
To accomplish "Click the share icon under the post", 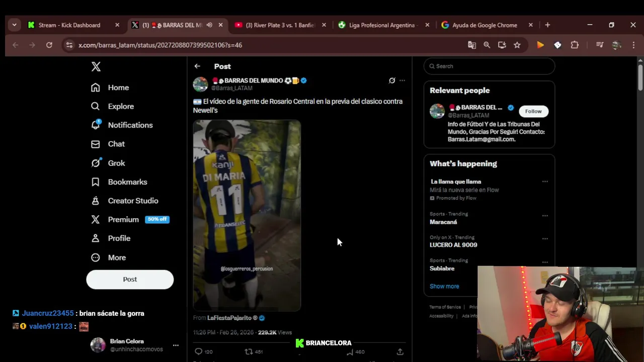I will pyautogui.click(x=400, y=351).
